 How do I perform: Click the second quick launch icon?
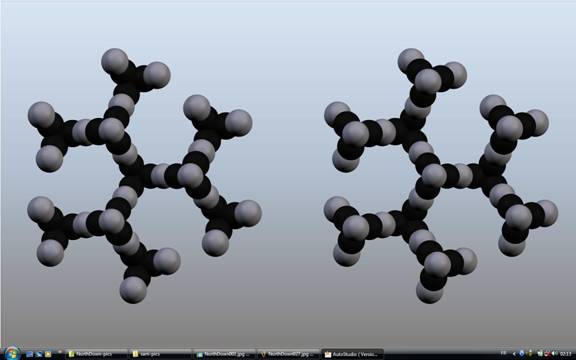coord(39,354)
